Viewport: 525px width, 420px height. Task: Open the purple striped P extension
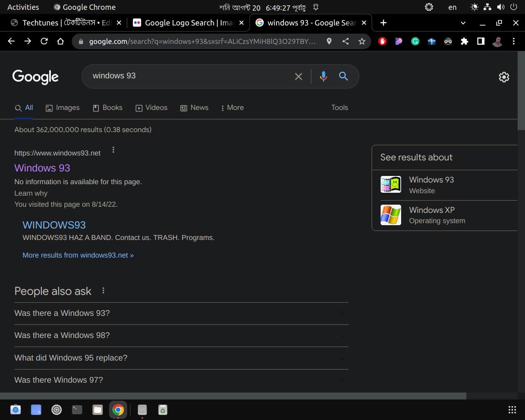399,41
